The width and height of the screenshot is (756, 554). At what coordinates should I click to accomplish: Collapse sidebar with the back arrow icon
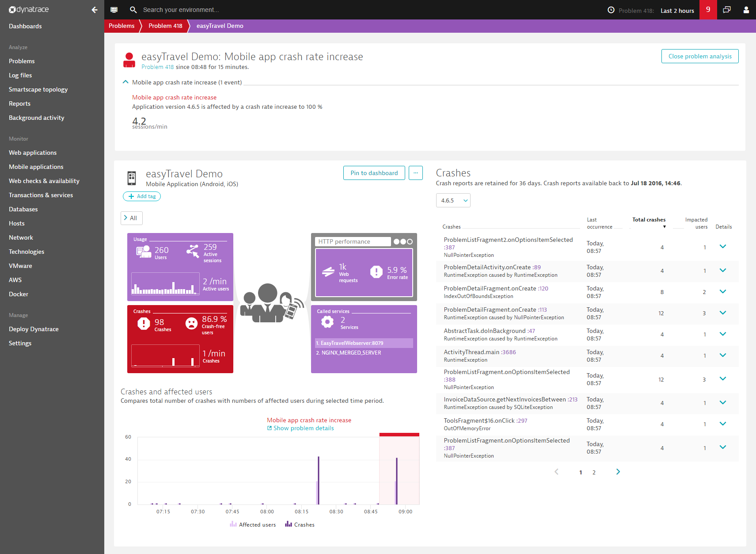coord(95,10)
